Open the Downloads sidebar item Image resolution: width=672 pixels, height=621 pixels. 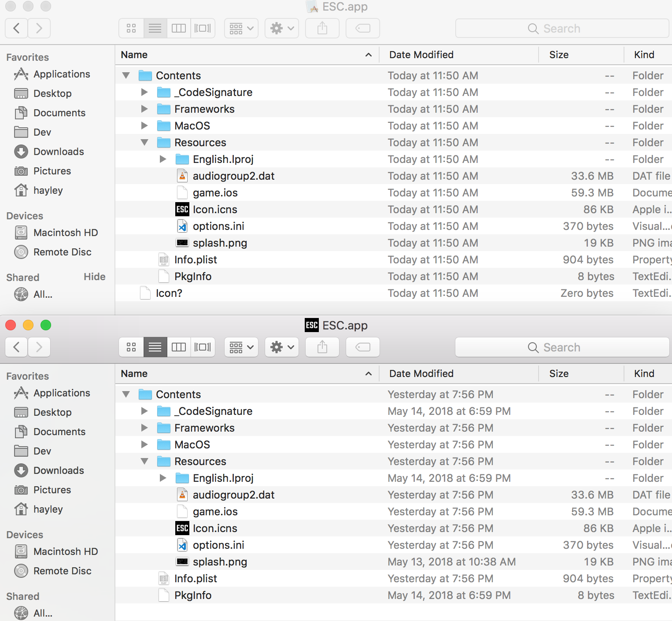coord(59,152)
